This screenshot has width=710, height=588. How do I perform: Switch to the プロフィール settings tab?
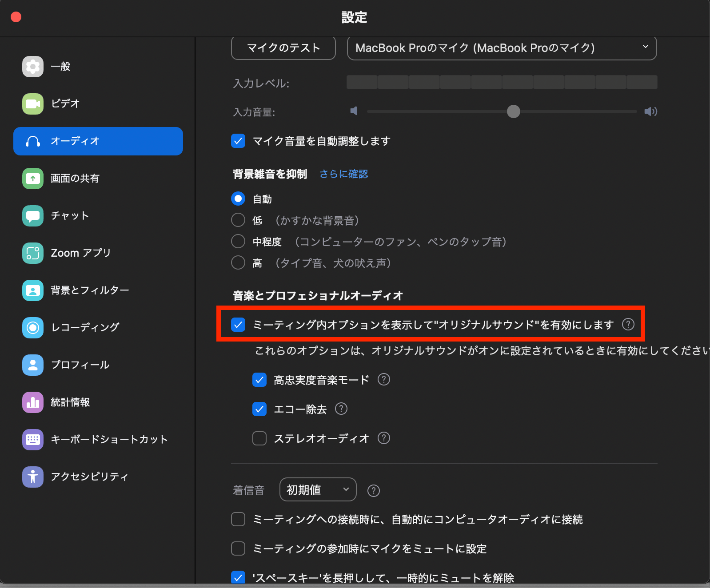click(80, 365)
